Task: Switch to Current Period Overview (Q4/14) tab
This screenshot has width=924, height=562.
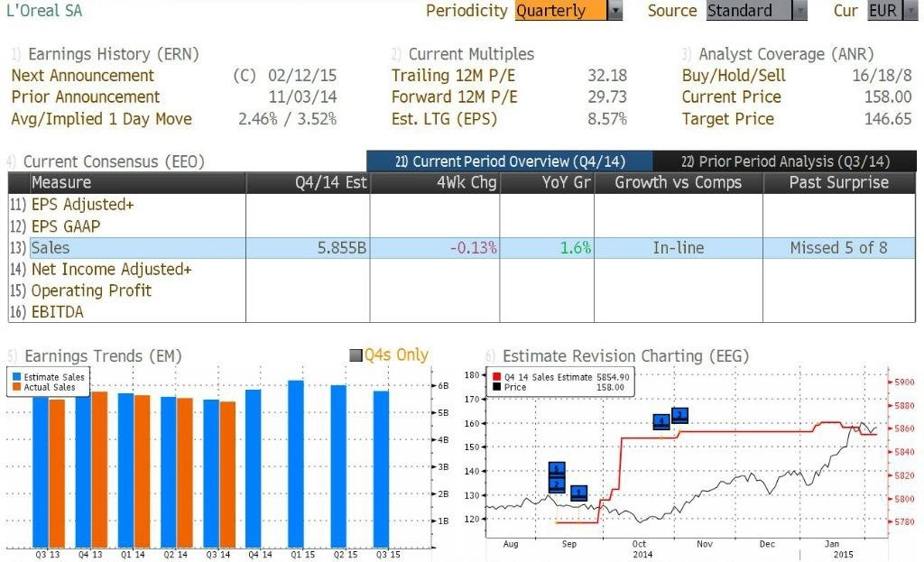Action: [x=510, y=161]
